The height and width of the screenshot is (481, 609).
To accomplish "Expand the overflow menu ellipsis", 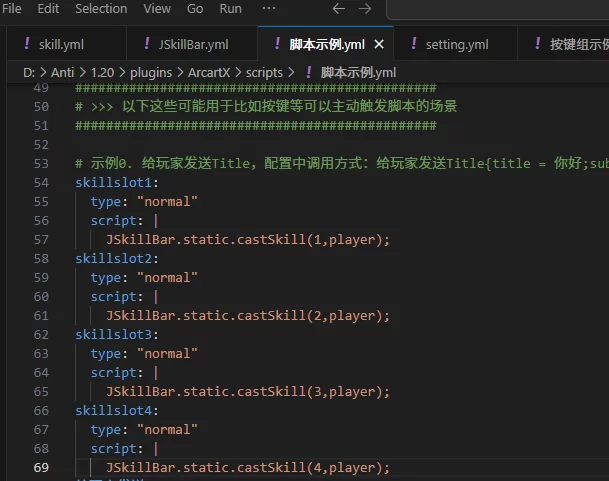I will [x=269, y=8].
